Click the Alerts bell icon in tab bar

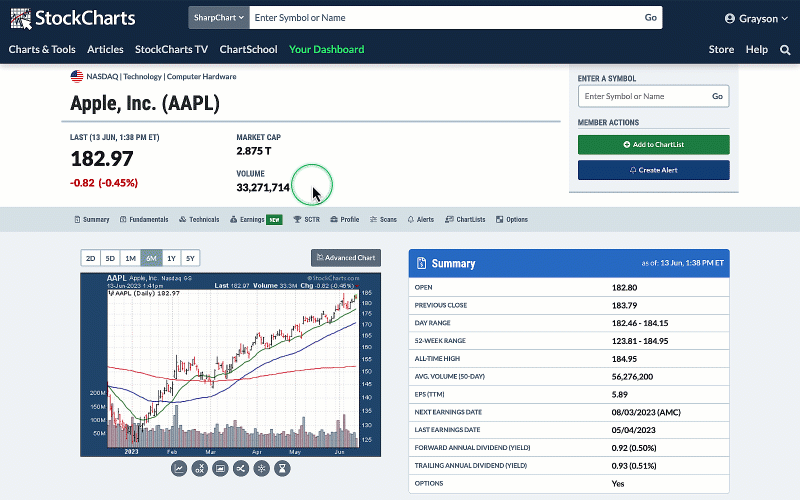click(x=410, y=219)
